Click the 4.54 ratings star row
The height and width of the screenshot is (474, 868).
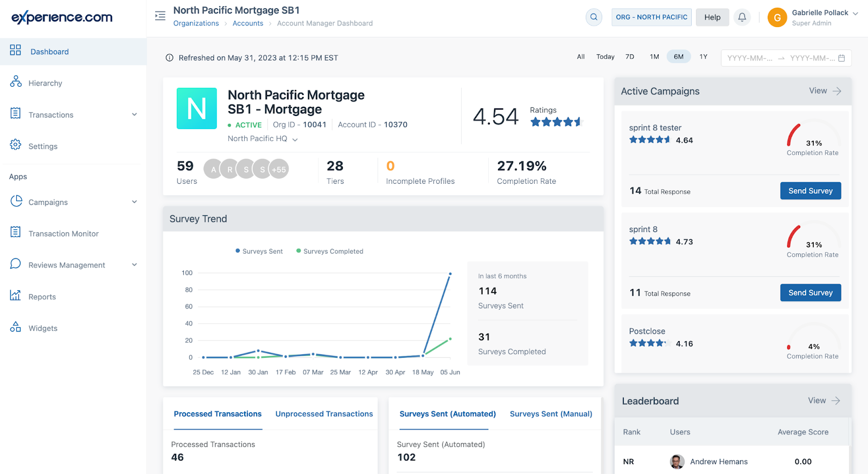tap(556, 122)
